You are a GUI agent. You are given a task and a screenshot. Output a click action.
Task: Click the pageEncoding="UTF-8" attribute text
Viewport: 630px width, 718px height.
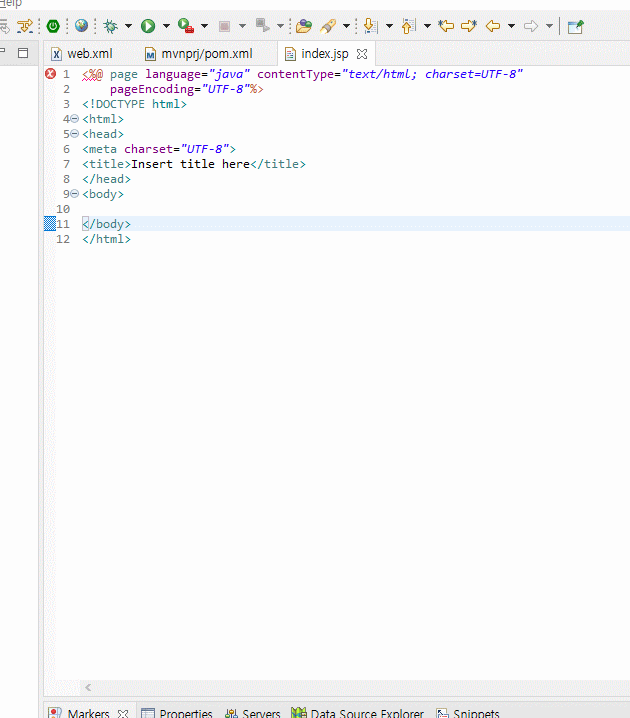[179, 89]
